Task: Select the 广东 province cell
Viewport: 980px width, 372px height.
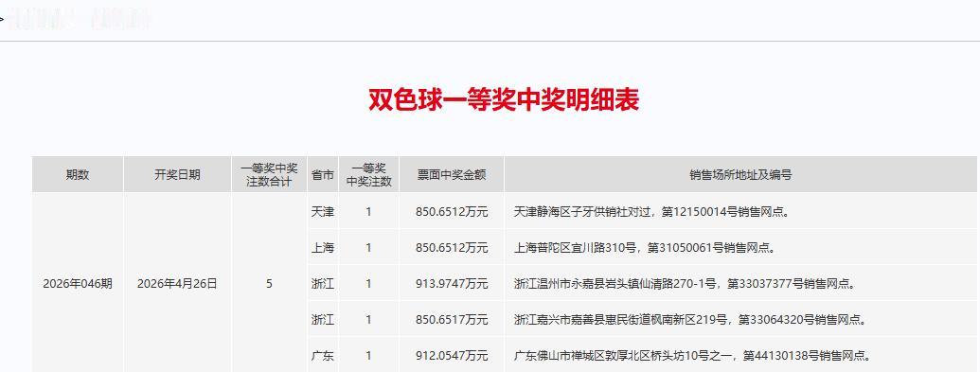Action: point(323,356)
